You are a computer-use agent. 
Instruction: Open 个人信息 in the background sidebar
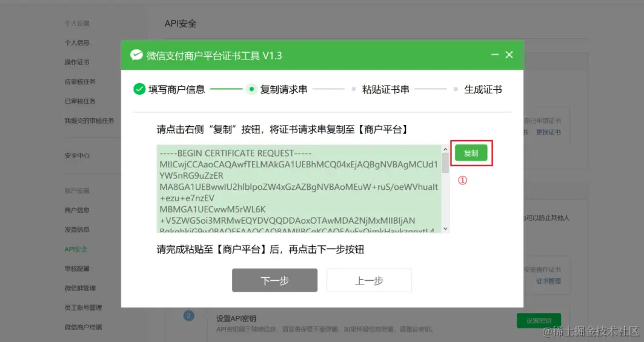click(77, 42)
